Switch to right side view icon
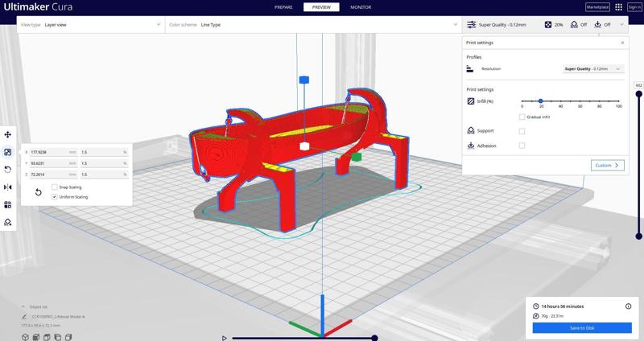Image resolution: width=644 pixels, height=341 pixels. click(x=68, y=337)
